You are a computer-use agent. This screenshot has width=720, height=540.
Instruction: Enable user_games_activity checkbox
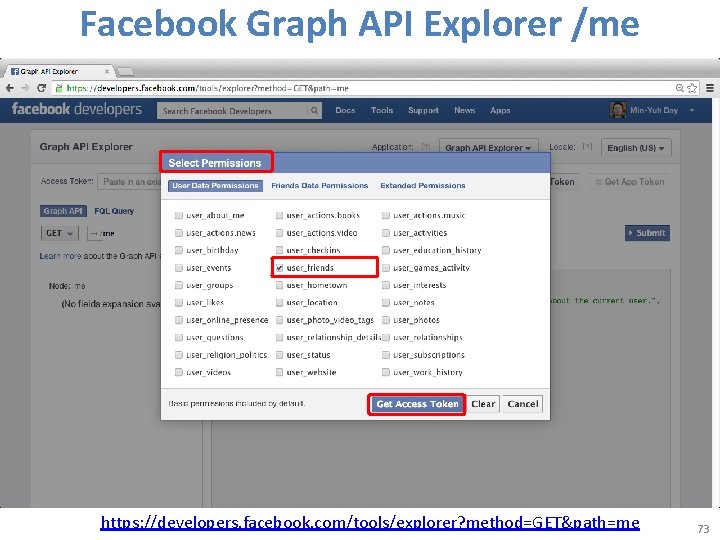coord(386,268)
